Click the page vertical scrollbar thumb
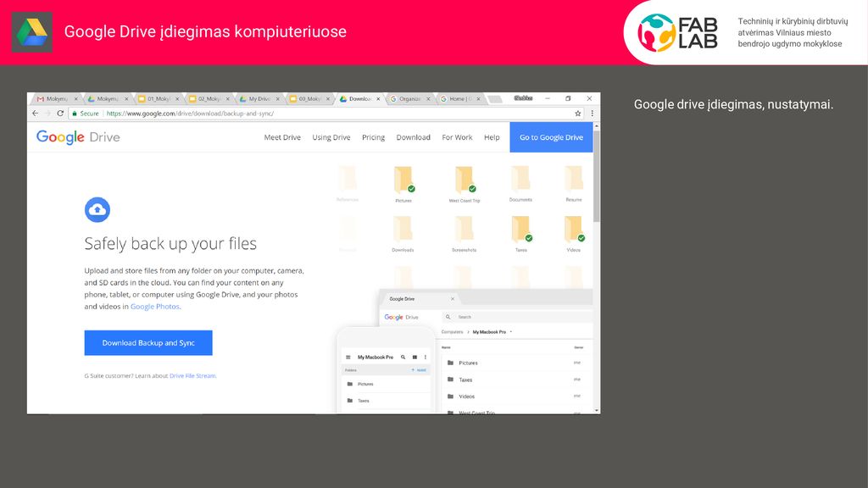 point(596,176)
